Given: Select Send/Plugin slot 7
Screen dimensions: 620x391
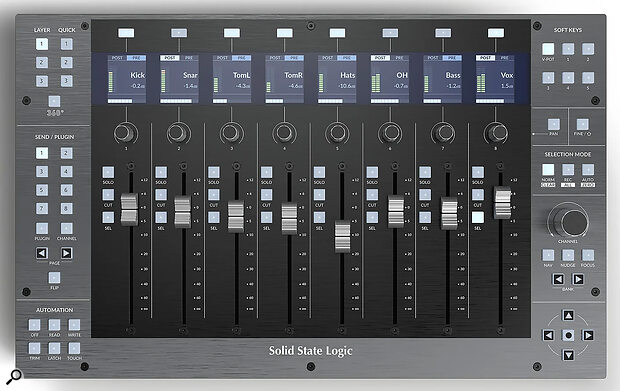Looking at the screenshot, I should point(42,208).
